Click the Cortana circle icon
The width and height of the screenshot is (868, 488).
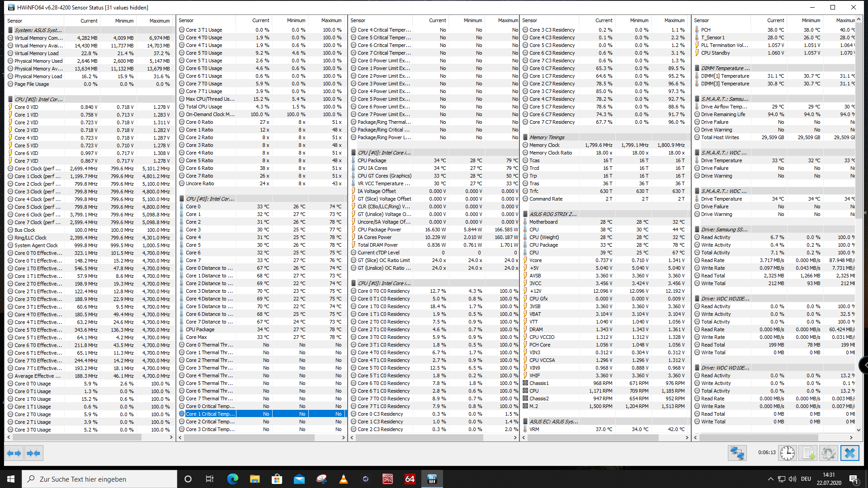(188, 479)
